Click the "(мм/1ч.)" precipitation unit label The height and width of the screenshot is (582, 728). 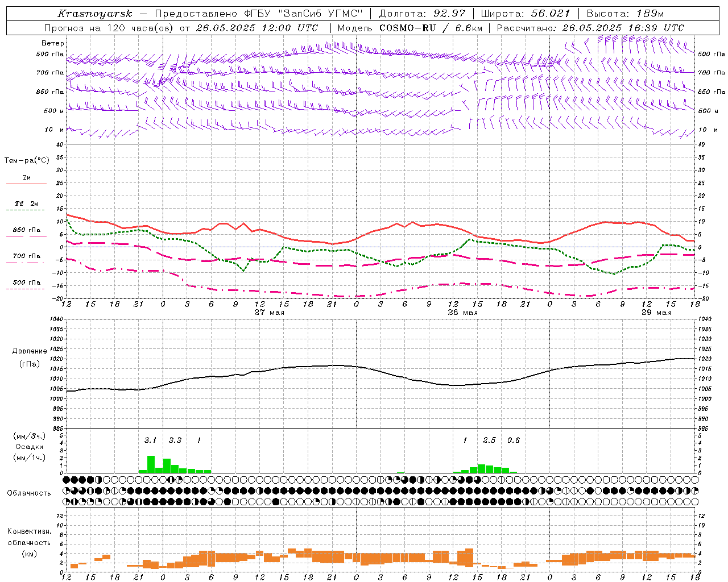click(30, 458)
